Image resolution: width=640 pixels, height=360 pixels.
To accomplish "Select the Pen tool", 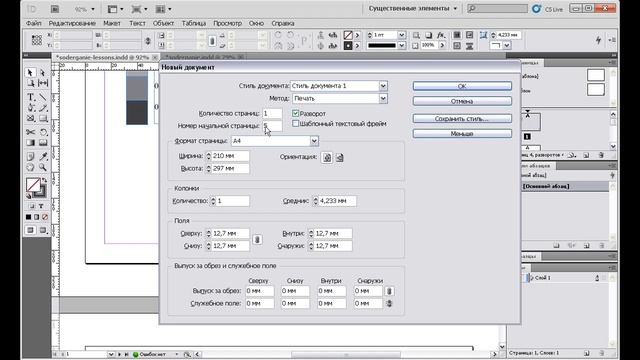I will (30, 108).
